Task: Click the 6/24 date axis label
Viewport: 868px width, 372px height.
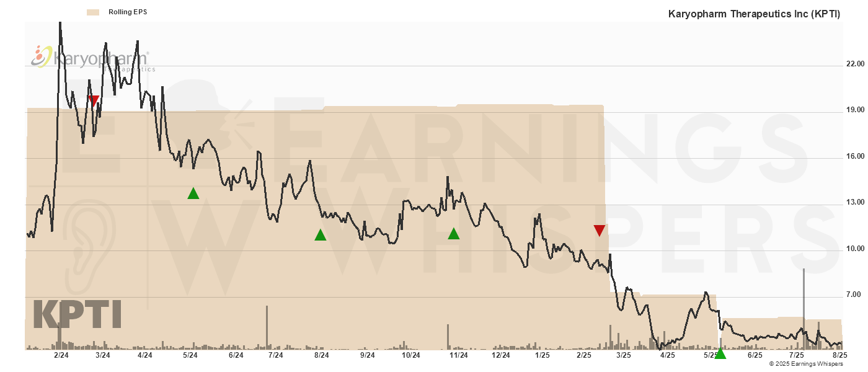Action: pyautogui.click(x=236, y=355)
